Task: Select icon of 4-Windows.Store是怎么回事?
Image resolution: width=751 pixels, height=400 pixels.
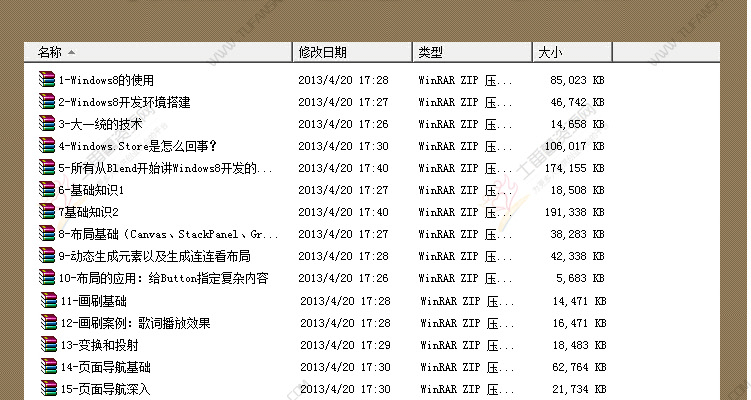Action: [x=47, y=145]
